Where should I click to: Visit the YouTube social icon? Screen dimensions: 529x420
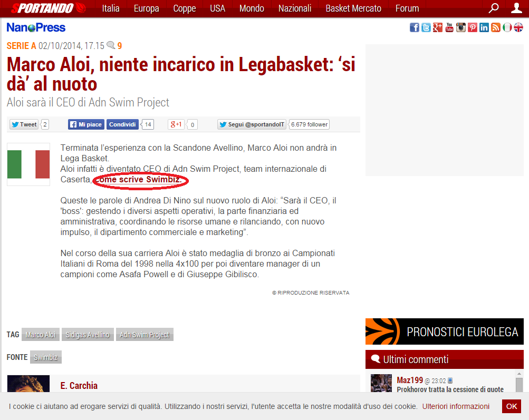(x=449, y=27)
